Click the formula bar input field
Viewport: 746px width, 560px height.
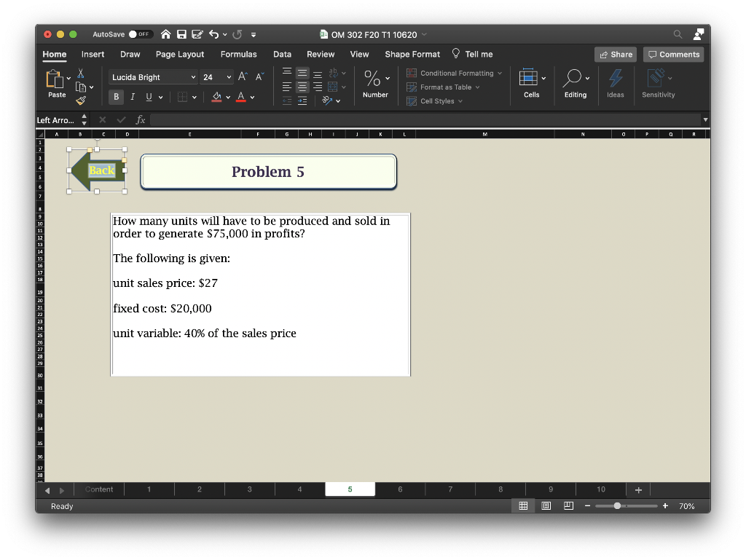[423, 119]
